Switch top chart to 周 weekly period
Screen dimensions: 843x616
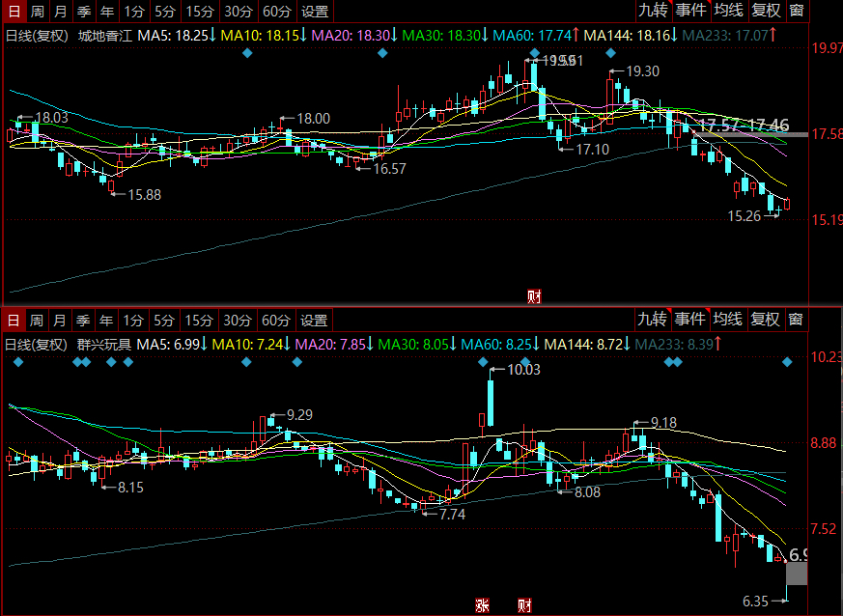point(37,12)
